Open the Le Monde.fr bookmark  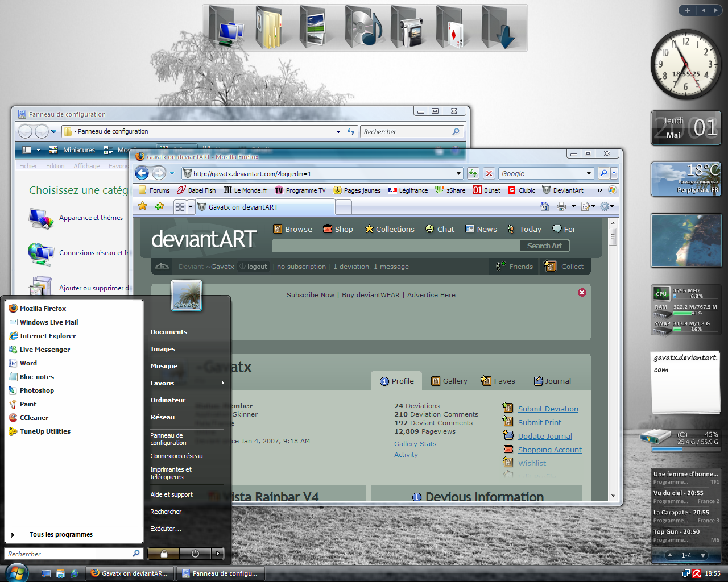[x=245, y=190]
